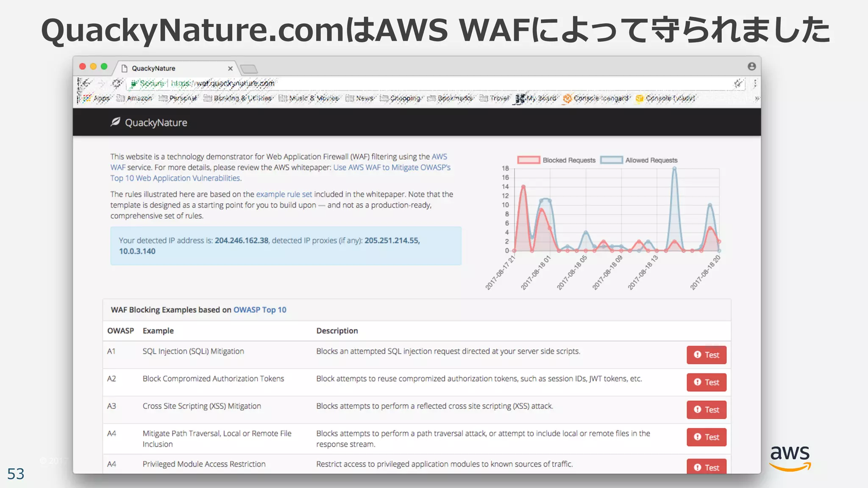Bookmark this page with the star icon
868x488 pixels.
[x=738, y=83]
